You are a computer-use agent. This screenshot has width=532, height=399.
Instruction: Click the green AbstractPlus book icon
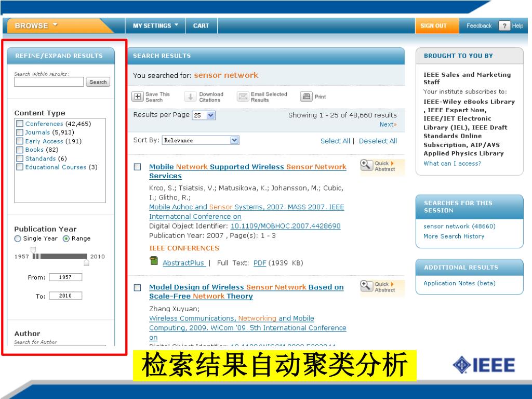coord(154,261)
